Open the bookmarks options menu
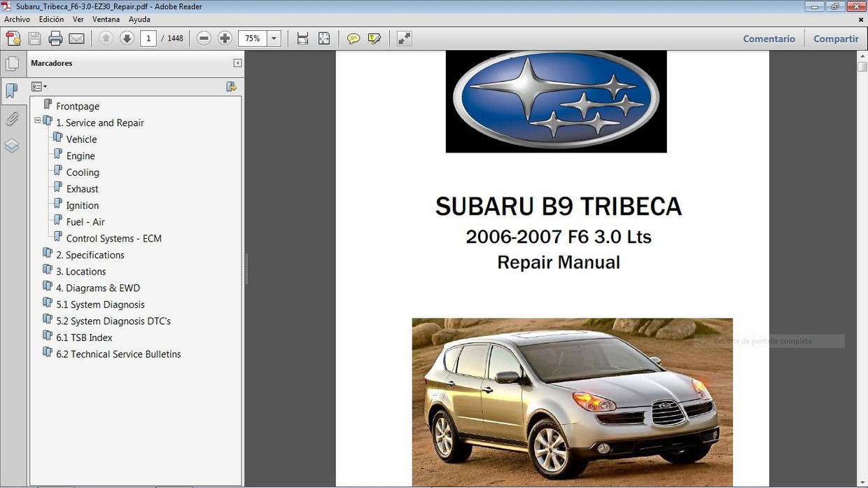This screenshot has width=868, height=488. 38,85
